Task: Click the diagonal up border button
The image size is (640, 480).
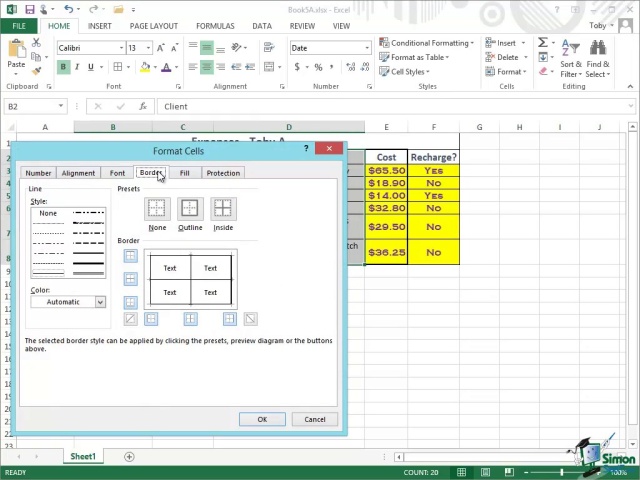Action: [131, 319]
